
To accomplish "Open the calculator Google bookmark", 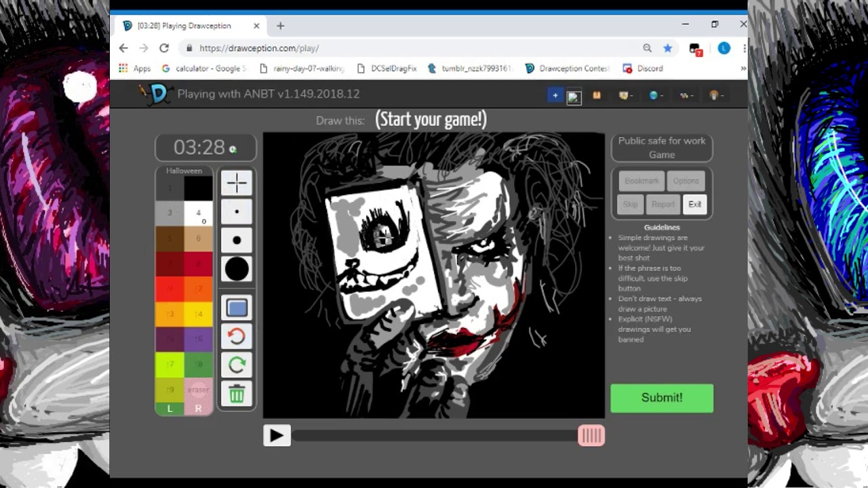I will 204,68.
